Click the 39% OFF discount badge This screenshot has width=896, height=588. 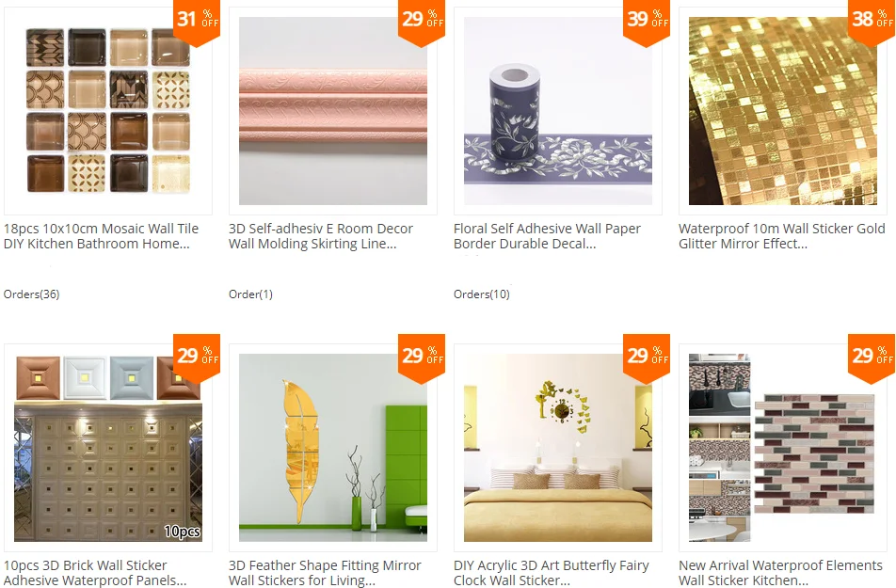[647, 21]
